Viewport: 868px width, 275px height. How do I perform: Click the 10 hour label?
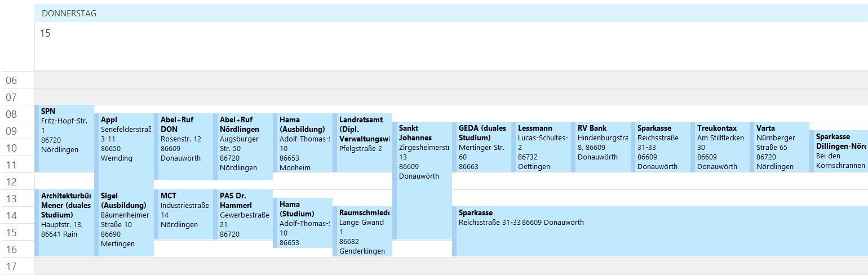coord(11,148)
